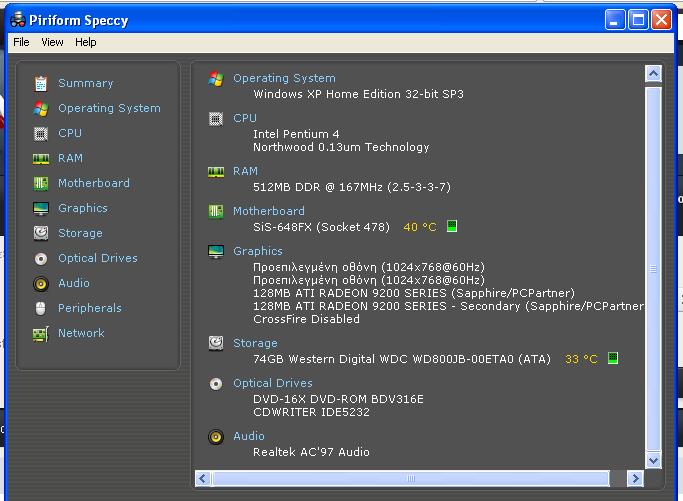This screenshot has width=683, height=501.
Task: Click the Storage heading link in summary
Action: [x=255, y=343]
